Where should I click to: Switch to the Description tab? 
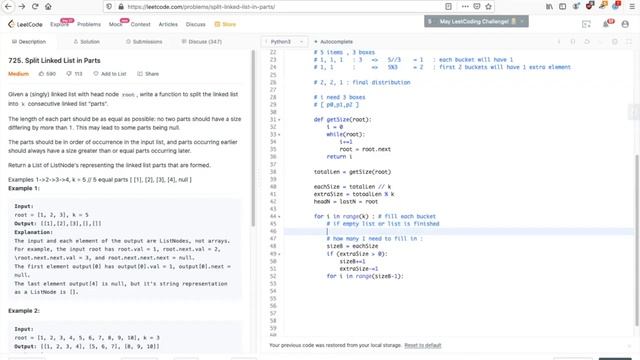[x=29, y=42]
